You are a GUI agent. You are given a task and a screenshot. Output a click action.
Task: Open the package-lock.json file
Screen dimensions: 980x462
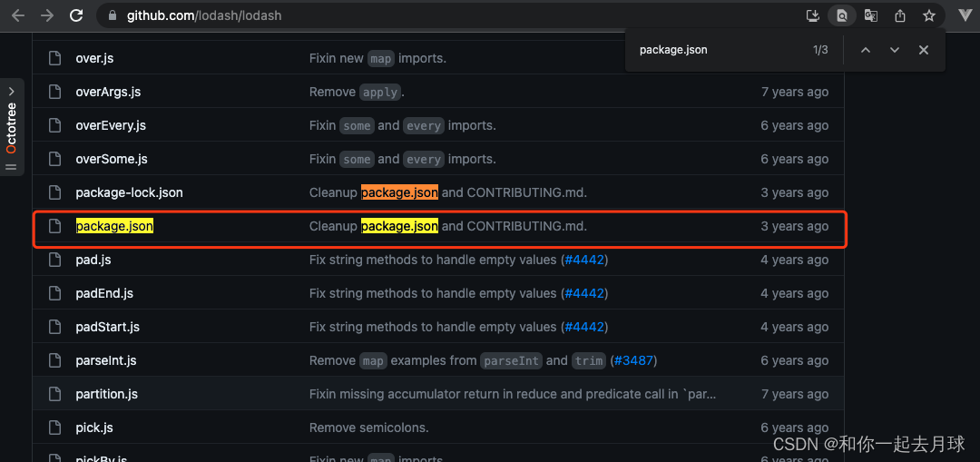point(130,192)
